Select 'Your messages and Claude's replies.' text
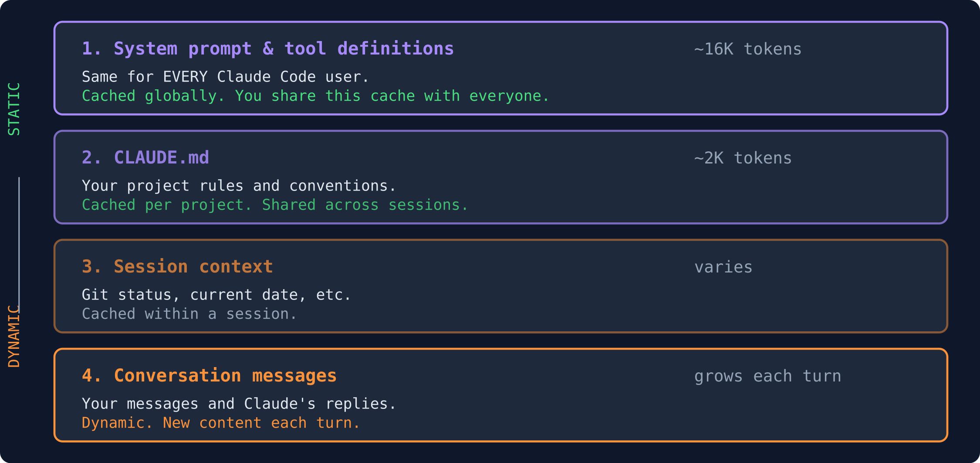Screen dimensions: 980x463 click(239, 404)
